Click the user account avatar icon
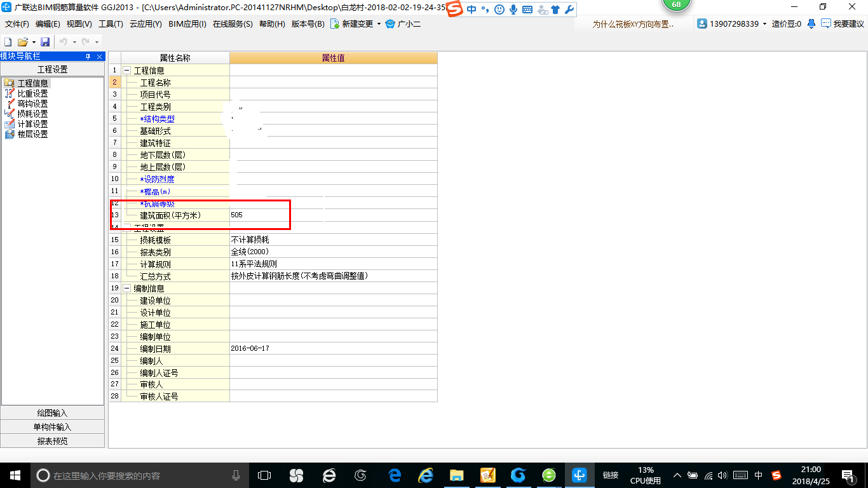The height and width of the screenshot is (488, 868). (x=702, y=24)
